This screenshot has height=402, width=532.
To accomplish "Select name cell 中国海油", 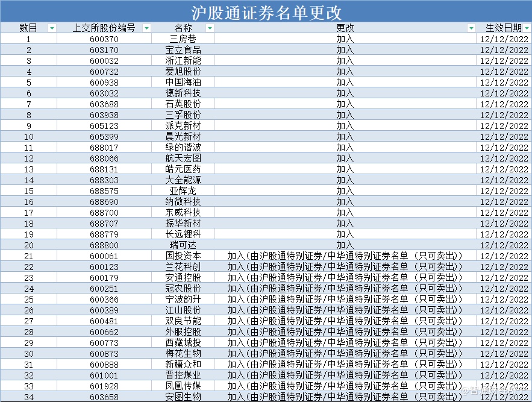I will click(183, 82).
